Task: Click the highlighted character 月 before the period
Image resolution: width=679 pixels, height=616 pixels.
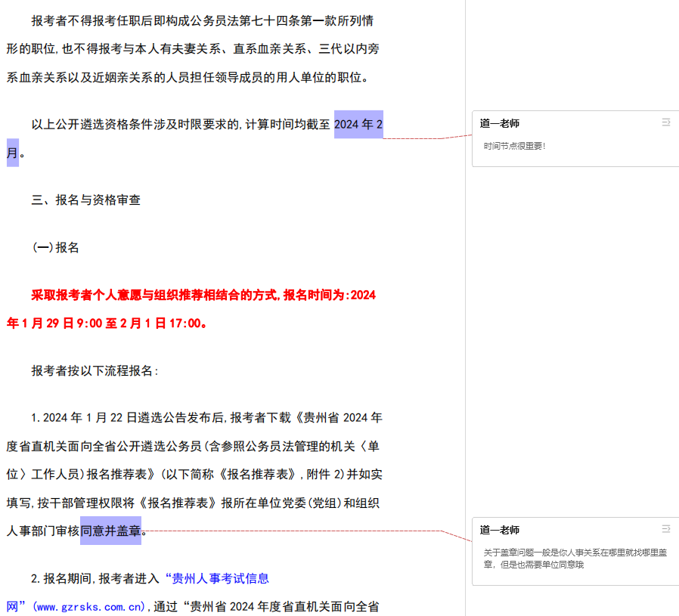Action: [13, 153]
